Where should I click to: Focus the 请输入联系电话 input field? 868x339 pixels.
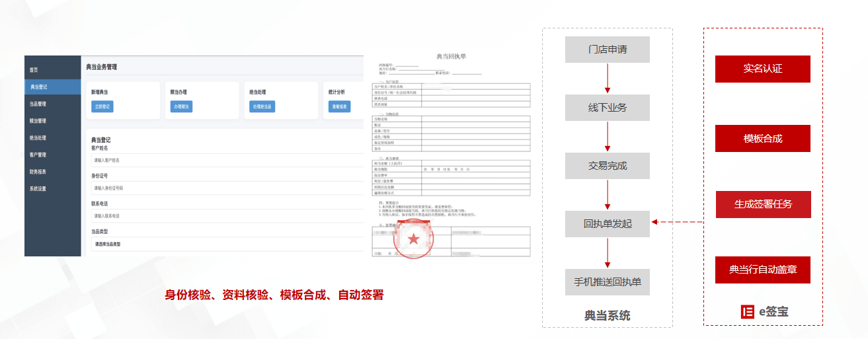tap(227, 216)
